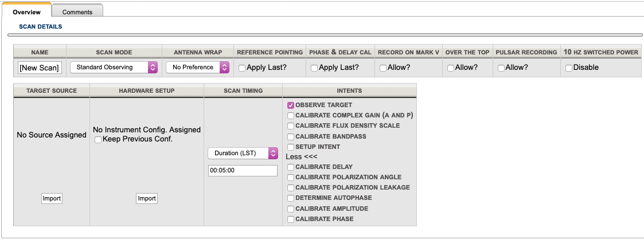The width and height of the screenshot is (644, 240).
Task: Enable the Calibrate Polarization Angle intent
Action: pos(291,178)
